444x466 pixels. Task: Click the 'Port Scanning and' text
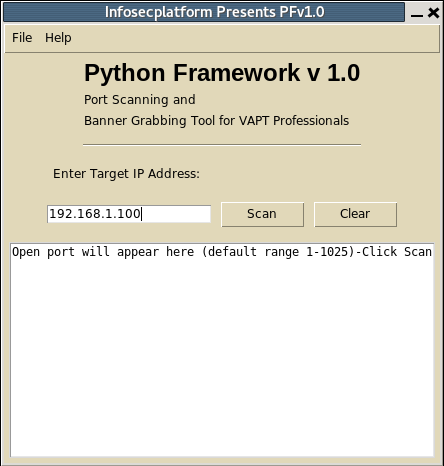coord(140,100)
